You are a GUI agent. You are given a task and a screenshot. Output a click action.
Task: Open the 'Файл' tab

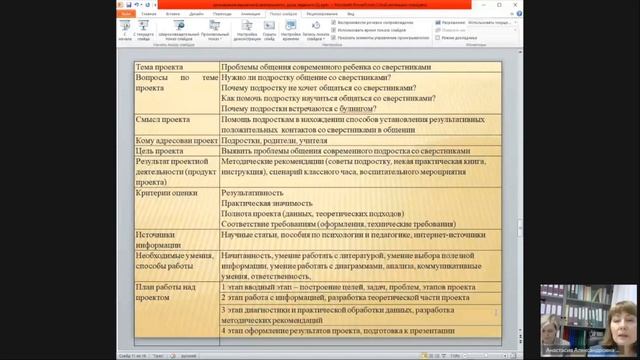(x=126, y=13)
